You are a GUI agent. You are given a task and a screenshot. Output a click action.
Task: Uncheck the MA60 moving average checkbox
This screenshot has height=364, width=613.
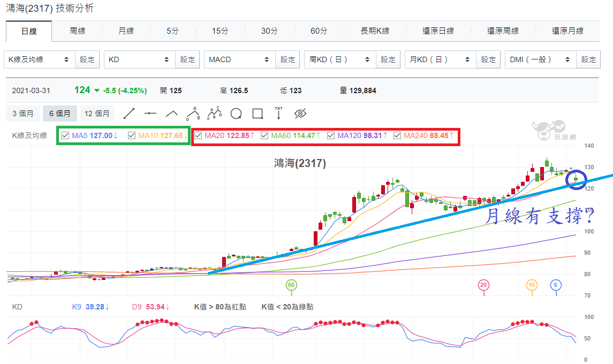tap(264, 135)
